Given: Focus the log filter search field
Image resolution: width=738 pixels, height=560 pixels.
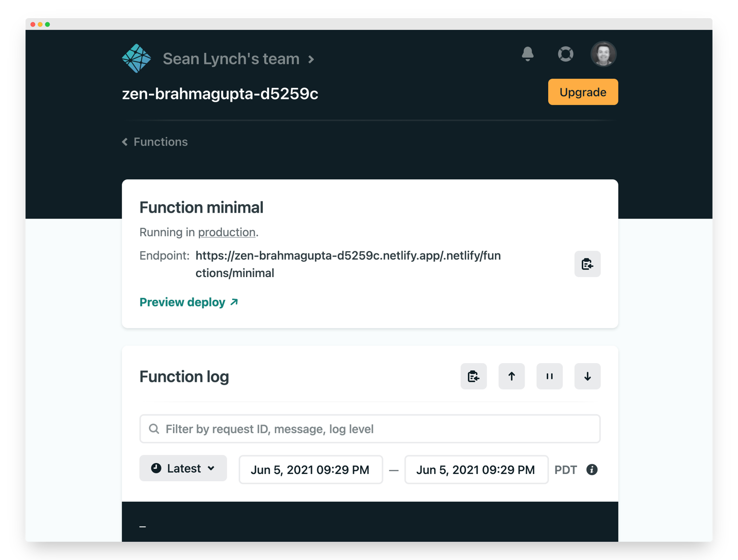Looking at the screenshot, I should tap(370, 429).
